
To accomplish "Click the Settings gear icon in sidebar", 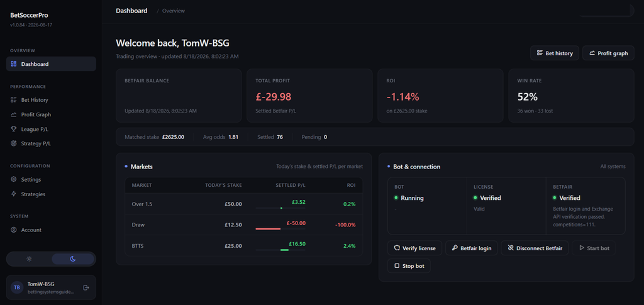I will (x=14, y=179).
